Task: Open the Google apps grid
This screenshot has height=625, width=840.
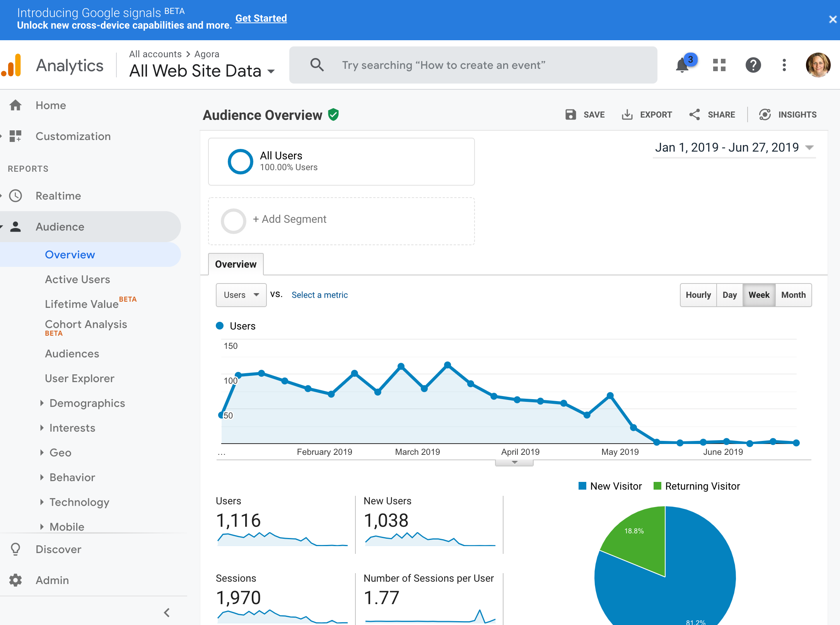Action: [x=719, y=65]
